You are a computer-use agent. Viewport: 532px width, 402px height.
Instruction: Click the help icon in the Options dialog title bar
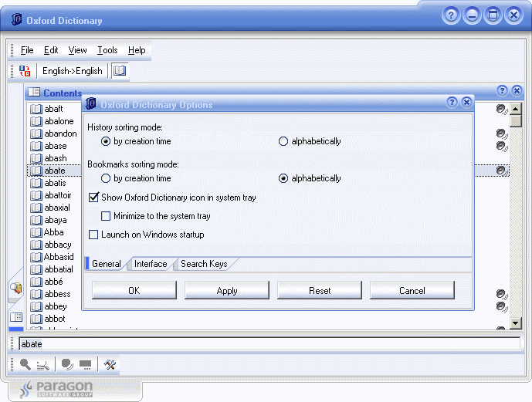(x=452, y=103)
